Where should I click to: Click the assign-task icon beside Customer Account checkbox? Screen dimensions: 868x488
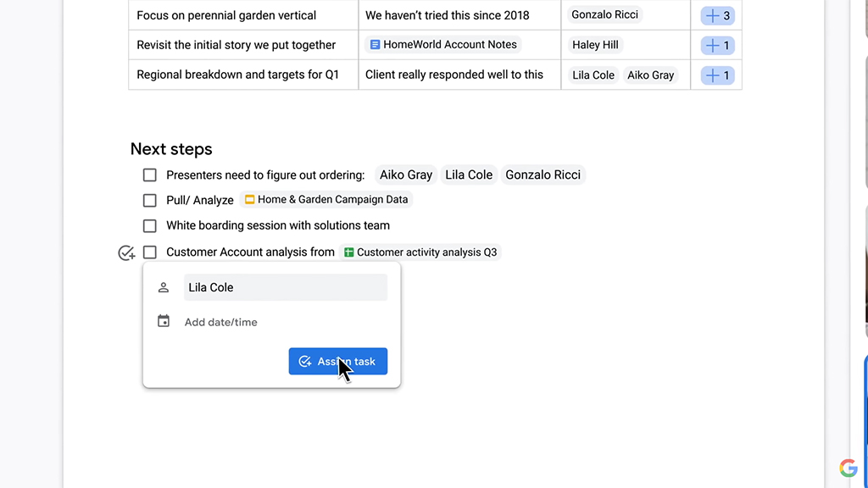point(126,252)
